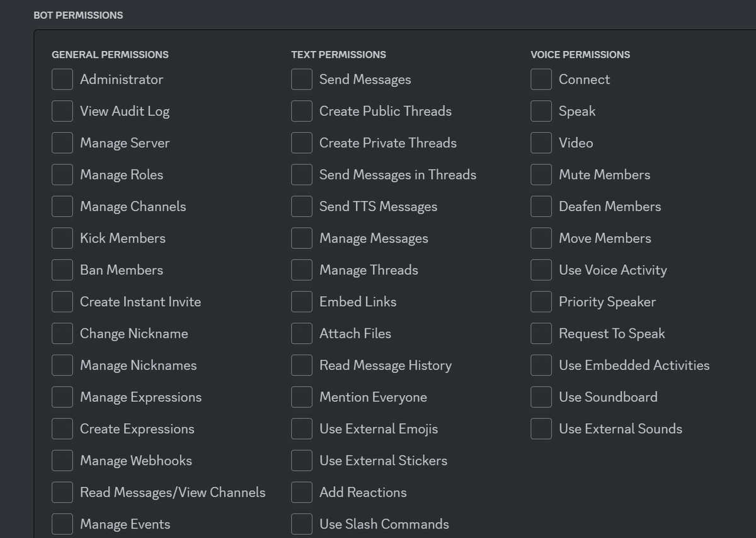Enable Mute Members permission
This screenshot has height=538, width=756.
(x=541, y=175)
